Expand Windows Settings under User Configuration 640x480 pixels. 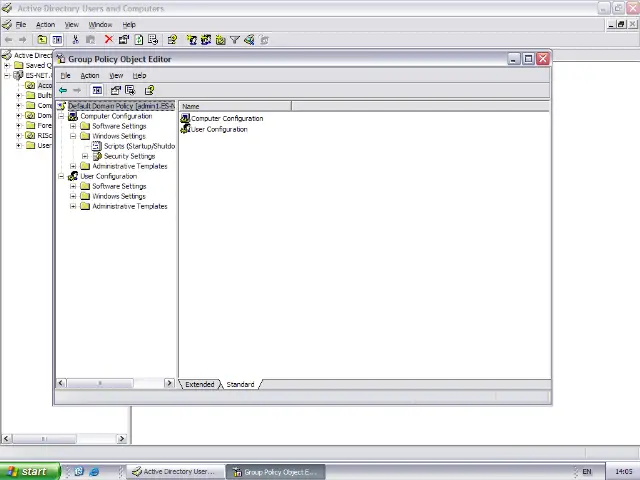pos(73,196)
